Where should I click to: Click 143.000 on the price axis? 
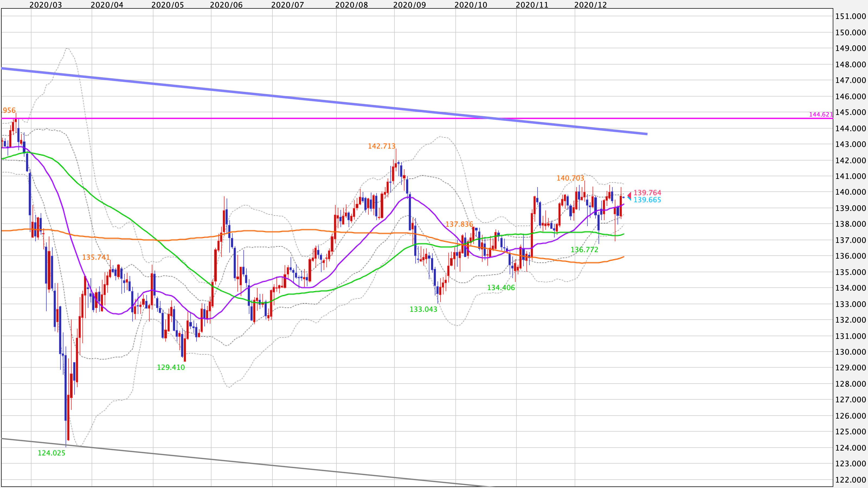coord(850,144)
